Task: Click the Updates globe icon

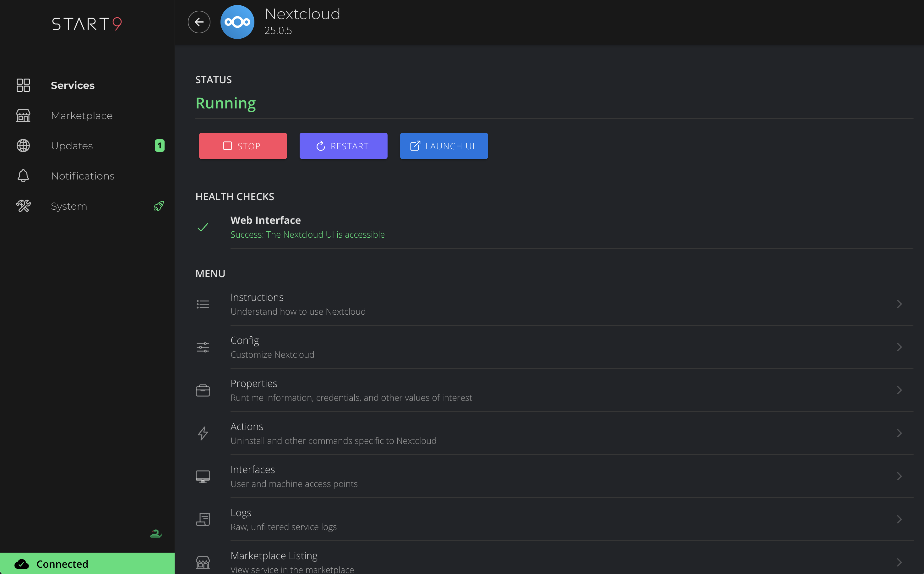Action: (23, 146)
